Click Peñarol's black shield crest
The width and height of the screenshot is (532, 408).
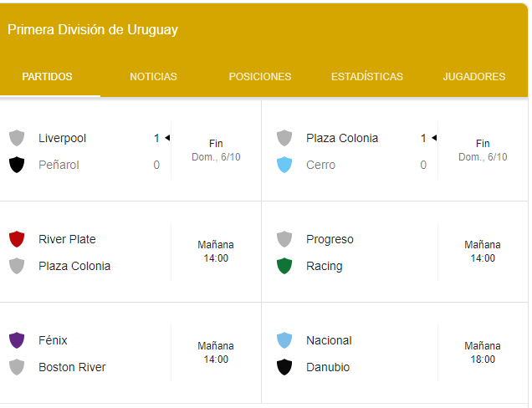point(17,165)
